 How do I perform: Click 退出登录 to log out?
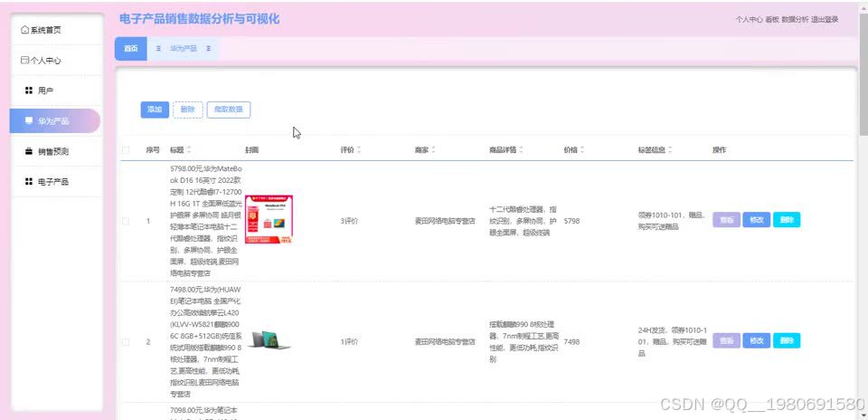825,19
